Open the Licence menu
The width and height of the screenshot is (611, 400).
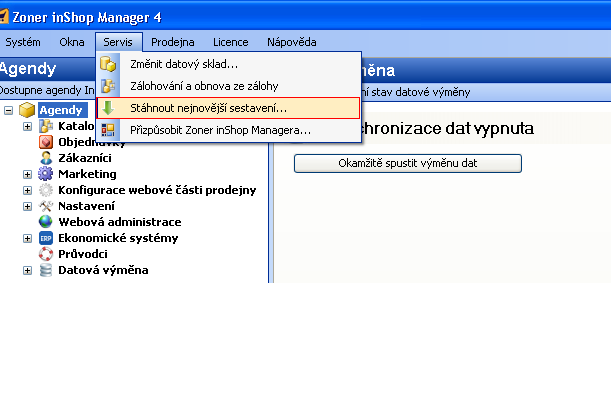click(x=231, y=42)
